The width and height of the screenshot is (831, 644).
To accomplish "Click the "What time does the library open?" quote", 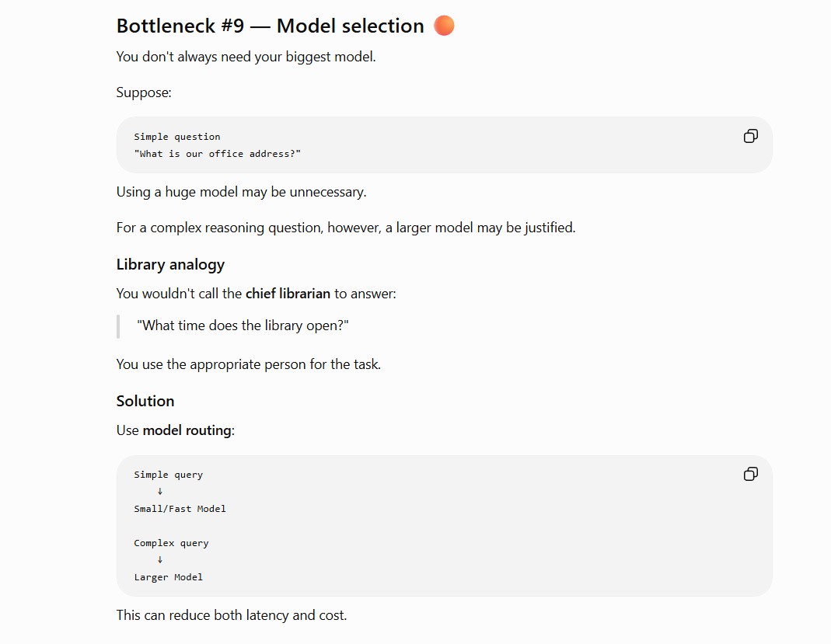I will pyautogui.click(x=243, y=325).
